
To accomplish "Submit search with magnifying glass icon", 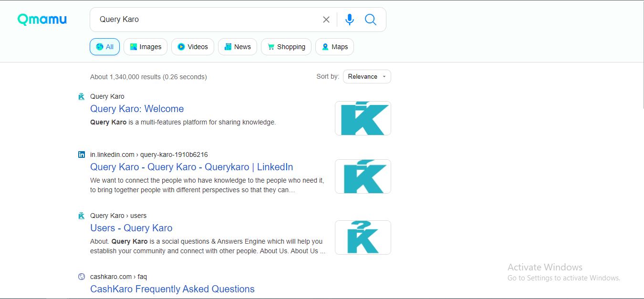I will pyautogui.click(x=371, y=20).
